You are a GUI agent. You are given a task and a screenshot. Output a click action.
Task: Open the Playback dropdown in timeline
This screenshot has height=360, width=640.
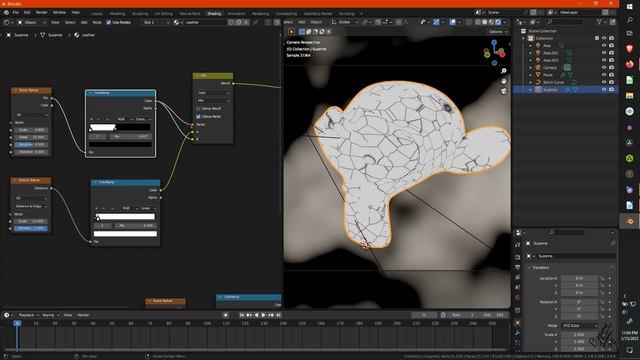[x=29, y=315]
